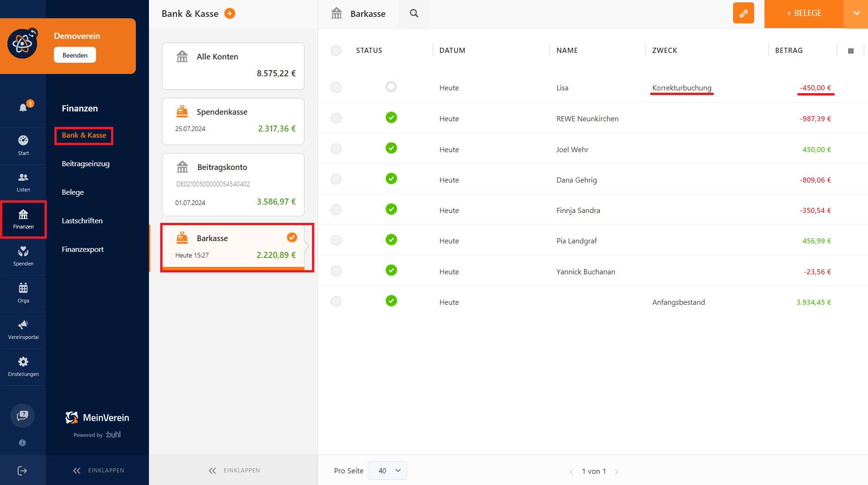This screenshot has height=485, width=868.
Task: Select the Finnja Sandra row checkbox
Action: tap(336, 209)
